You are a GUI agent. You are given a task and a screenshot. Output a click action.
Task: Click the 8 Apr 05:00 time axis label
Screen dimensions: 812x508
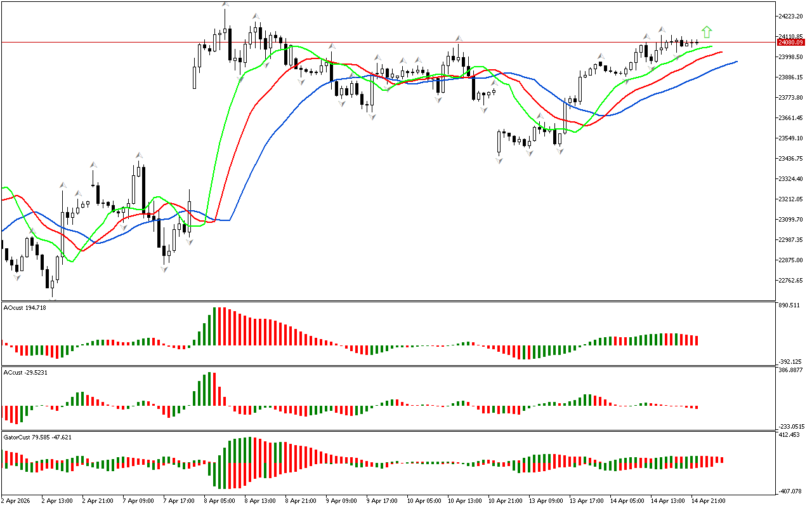coord(219,501)
